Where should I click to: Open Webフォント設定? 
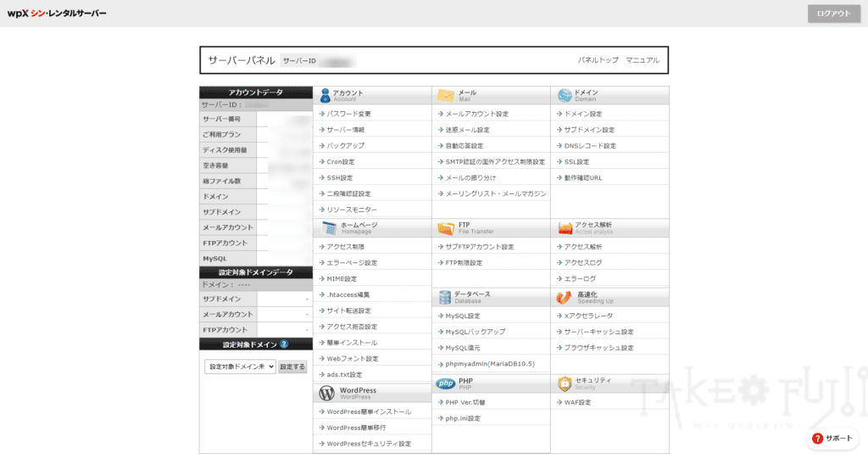click(x=352, y=359)
